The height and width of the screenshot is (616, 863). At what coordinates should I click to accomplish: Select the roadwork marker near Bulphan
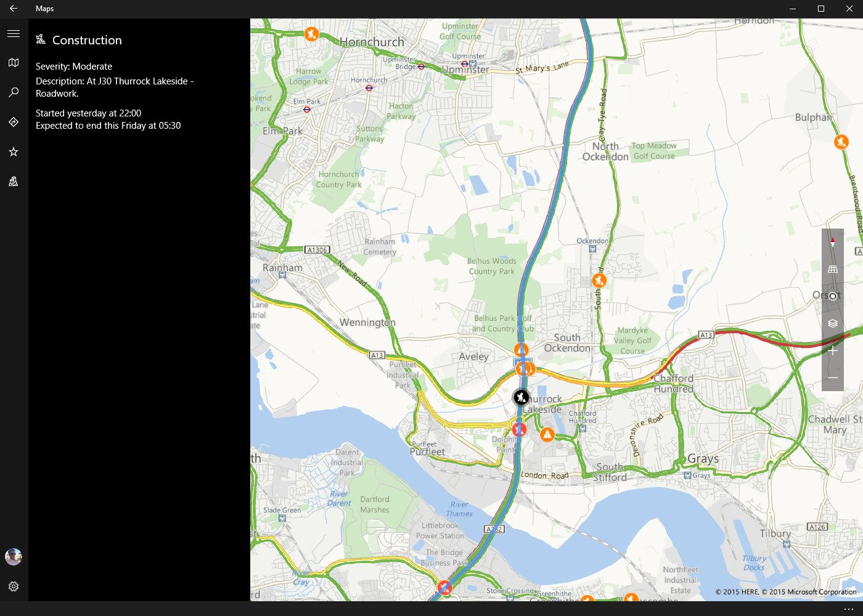pyautogui.click(x=841, y=142)
